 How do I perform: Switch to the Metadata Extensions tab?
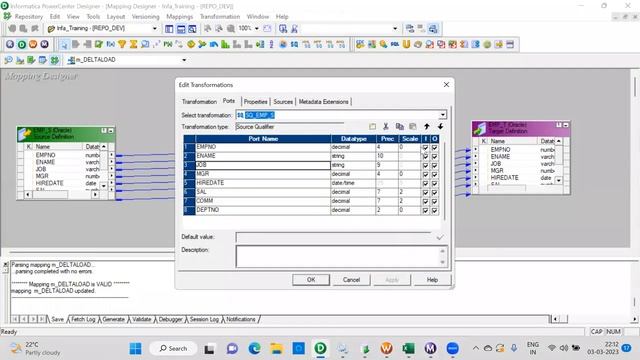point(324,102)
